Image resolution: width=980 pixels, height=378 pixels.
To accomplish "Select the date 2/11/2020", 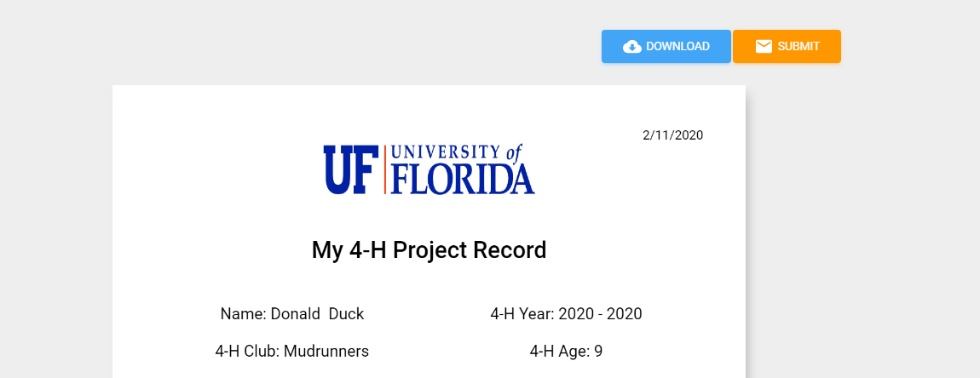I will (x=673, y=135).
